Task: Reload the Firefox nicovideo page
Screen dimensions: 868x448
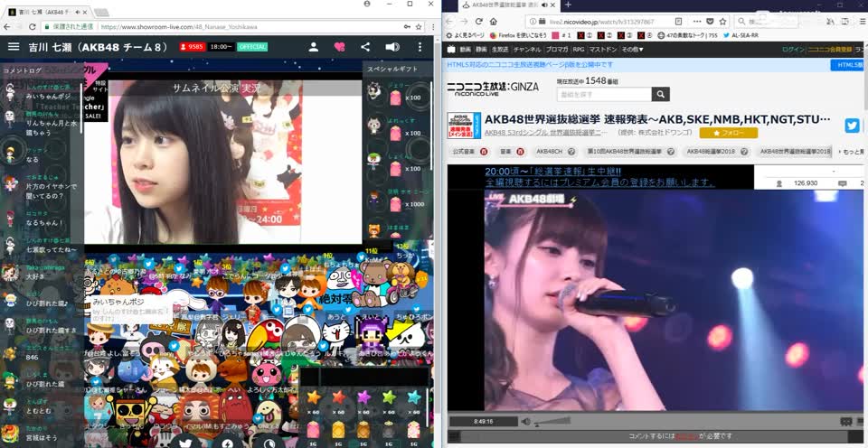Action: [x=479, y=22]
